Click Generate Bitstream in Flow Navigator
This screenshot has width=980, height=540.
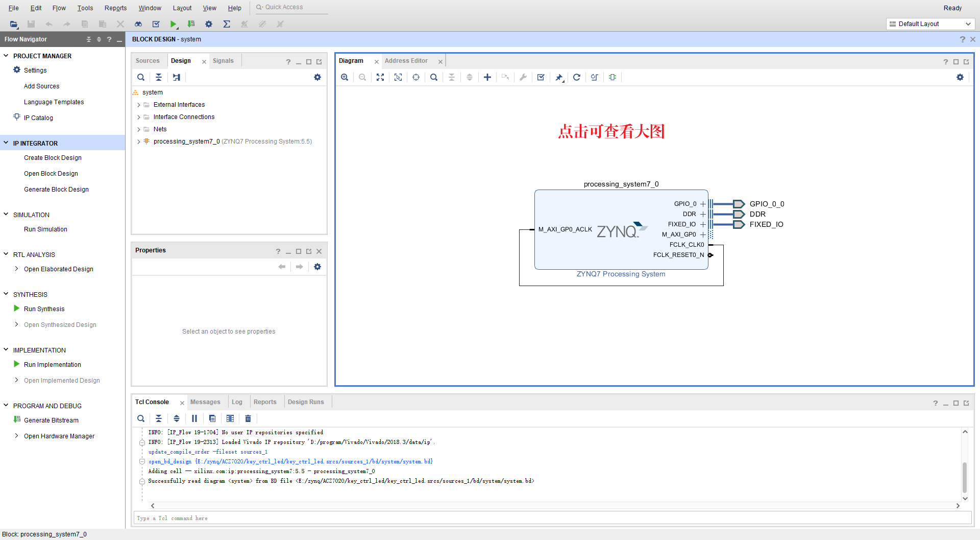click(51, 420)
